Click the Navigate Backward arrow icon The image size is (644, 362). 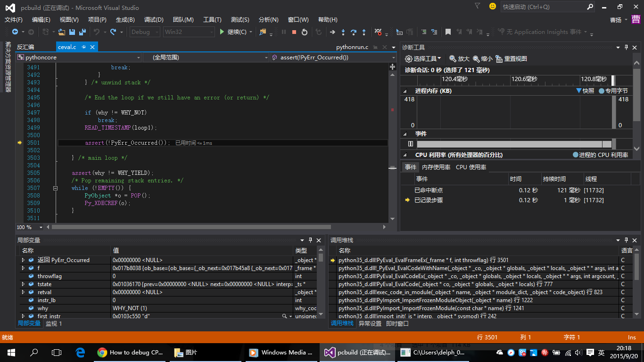coord(15,32)
